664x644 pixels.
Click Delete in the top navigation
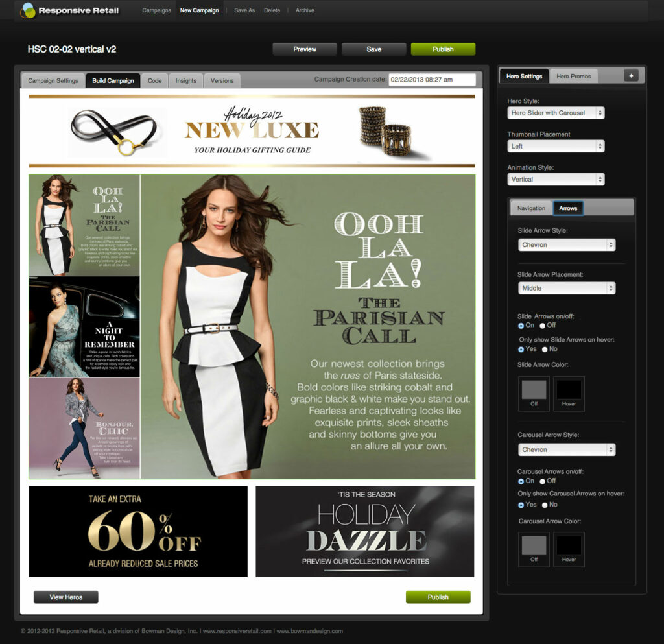[x=272, y=10]
